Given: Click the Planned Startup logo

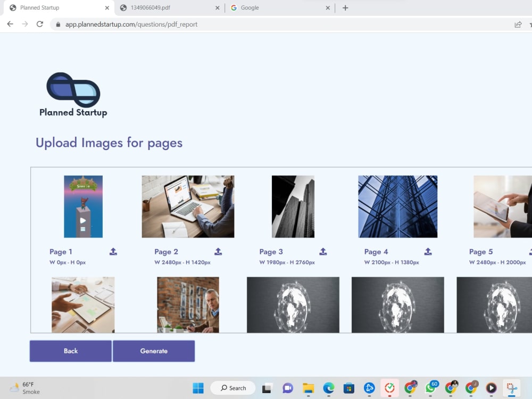Looking at the screenshot, I should click(73, 95).
